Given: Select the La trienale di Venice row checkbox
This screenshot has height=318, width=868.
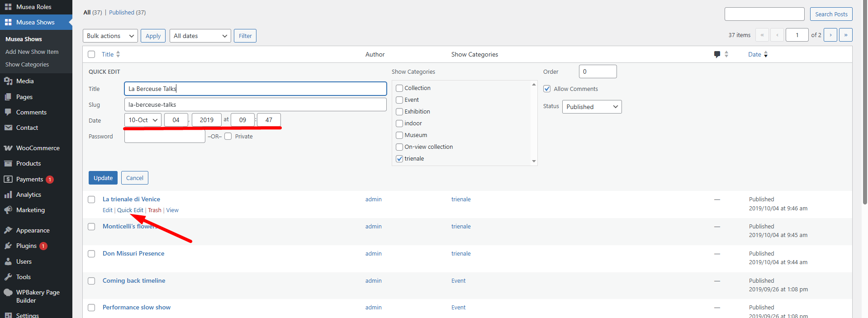Looking at the screenshot, I should click(x=91, y=199).
